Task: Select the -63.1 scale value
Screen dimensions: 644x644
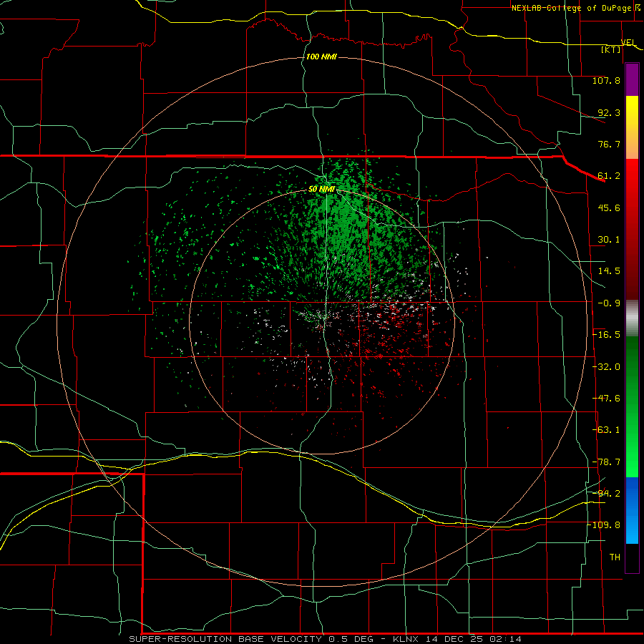Action: click(x=606, y=430)
